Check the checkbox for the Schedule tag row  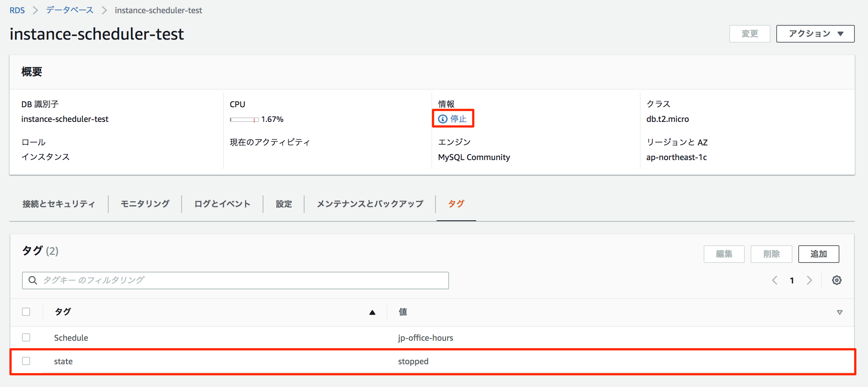[26, 337]
